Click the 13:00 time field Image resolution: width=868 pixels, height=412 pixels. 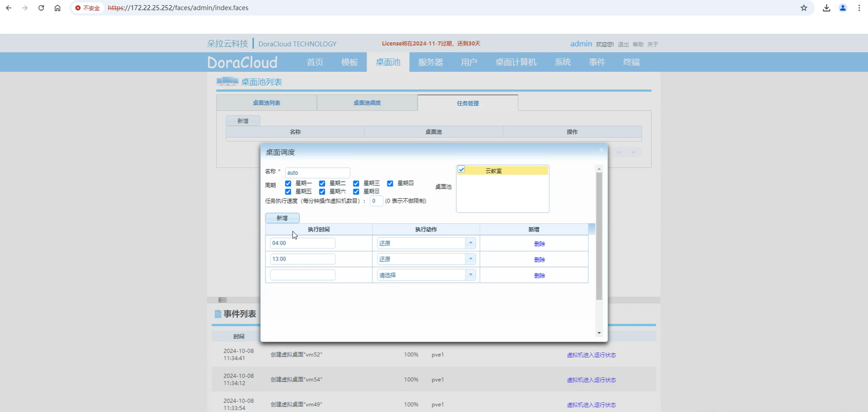303,259
